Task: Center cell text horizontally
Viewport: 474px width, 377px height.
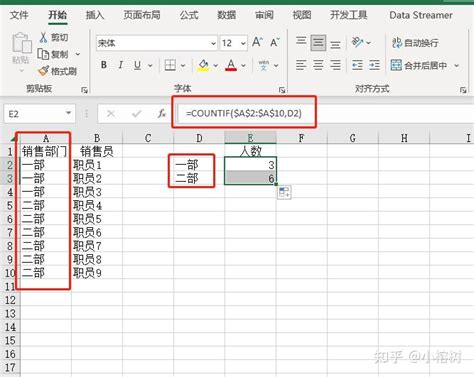Action: 318,65
